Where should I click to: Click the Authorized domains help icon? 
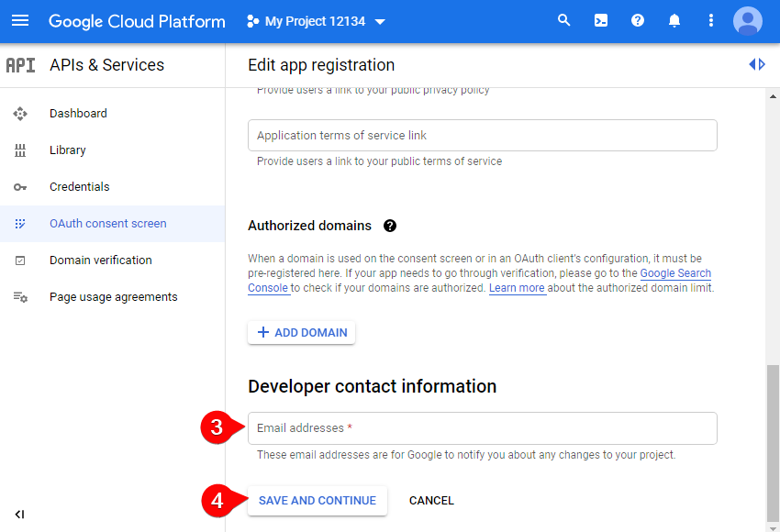[389, 226]
